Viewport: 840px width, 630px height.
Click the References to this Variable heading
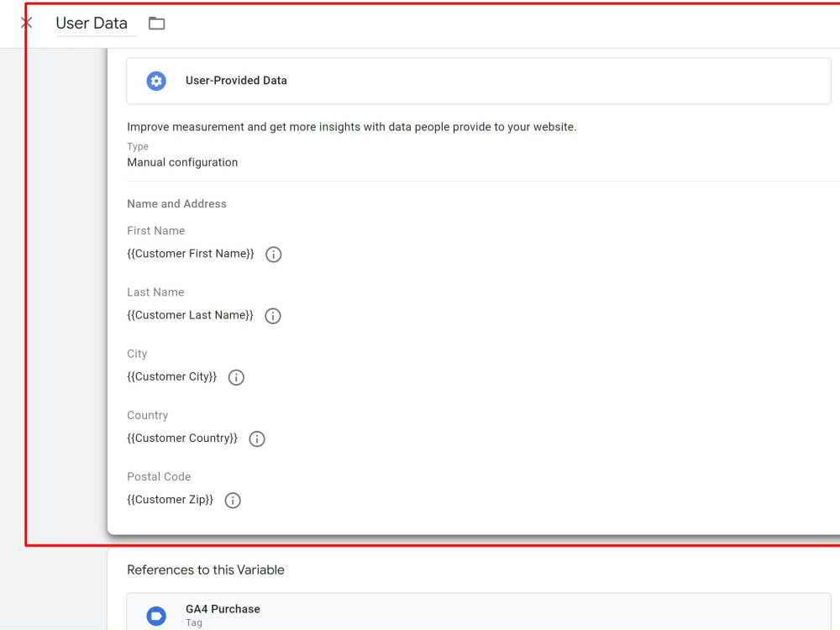pyautogui.click(x=206, y=570)
